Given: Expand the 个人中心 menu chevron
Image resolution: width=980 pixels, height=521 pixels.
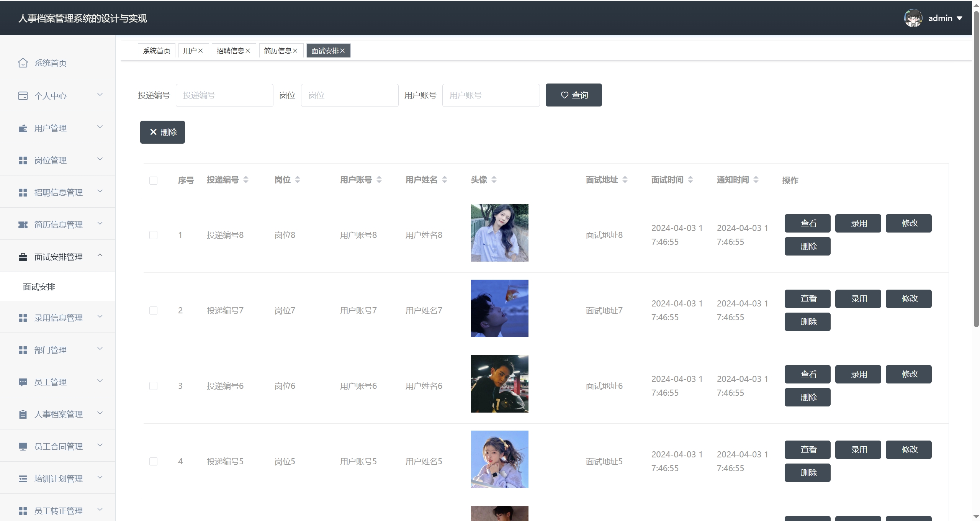Looking at the screenshot, I should point(100,95).
